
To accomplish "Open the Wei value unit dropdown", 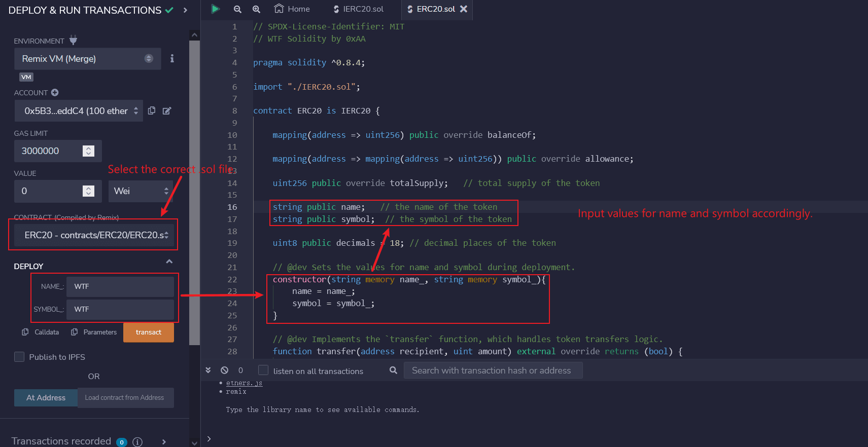I will 141,191.
